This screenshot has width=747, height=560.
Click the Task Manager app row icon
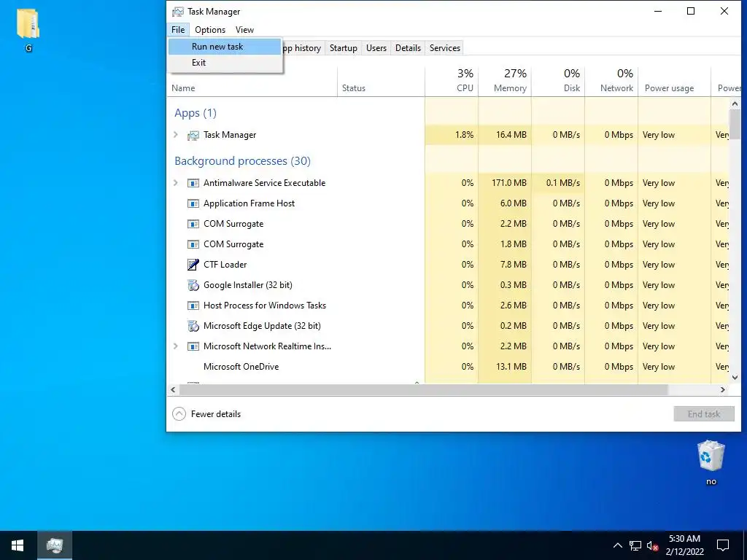pyautogui.click(x=193, y=135)
